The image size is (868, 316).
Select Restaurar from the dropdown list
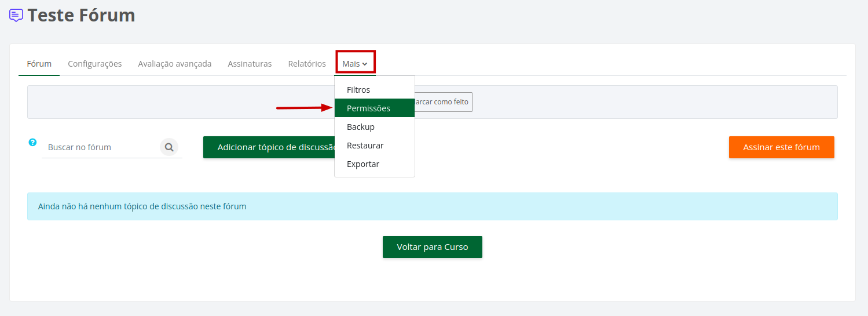tap(365, 146)
